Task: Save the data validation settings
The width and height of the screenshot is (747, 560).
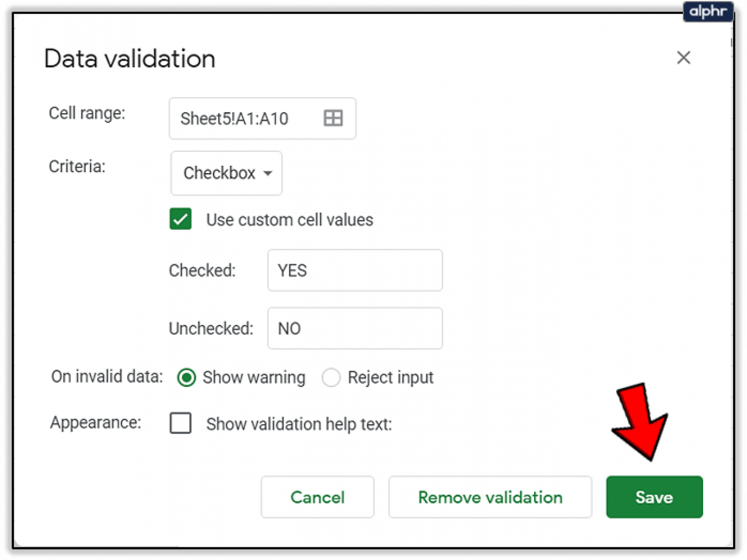Action: click(654, 497)
